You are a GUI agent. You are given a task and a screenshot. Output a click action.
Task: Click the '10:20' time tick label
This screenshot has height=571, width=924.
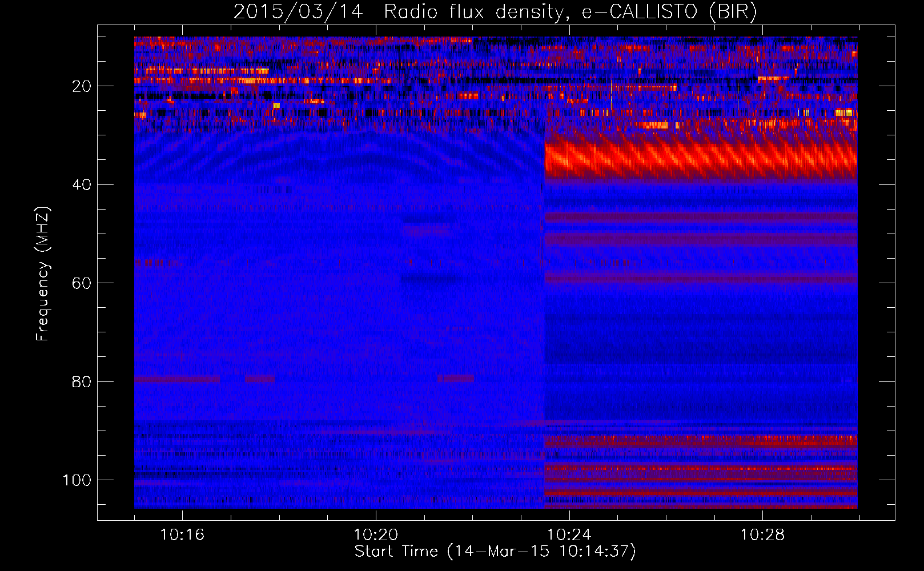click(376, 535)
